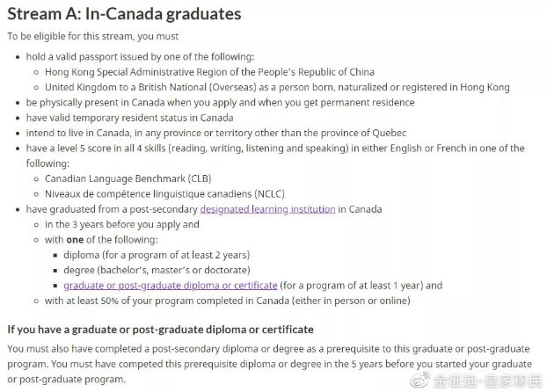Click the graduate or post-graduate diploma subheading

click(160, 330)
